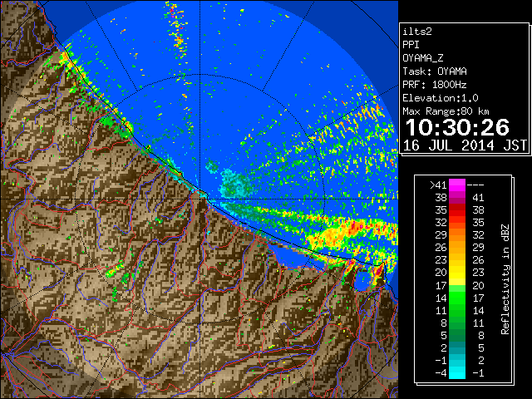532x399 pixels.
Task: Click the 'PRF: 1800Hz' line
Action: point(435,85)
